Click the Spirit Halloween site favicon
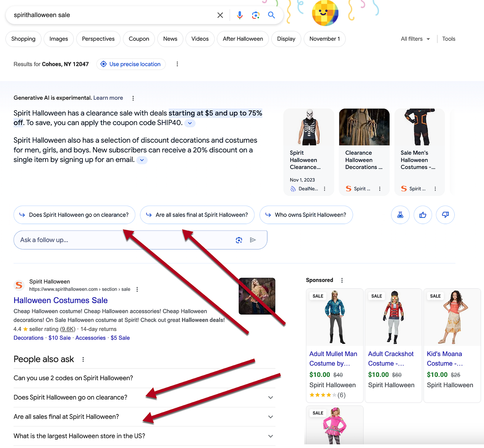Viewport: 484px width, 448px height. pos(19,285)
